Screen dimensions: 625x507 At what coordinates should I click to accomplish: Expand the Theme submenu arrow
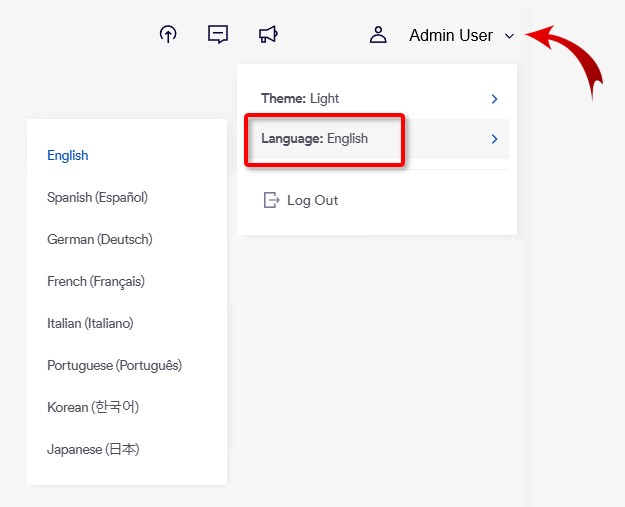point(494,99)
